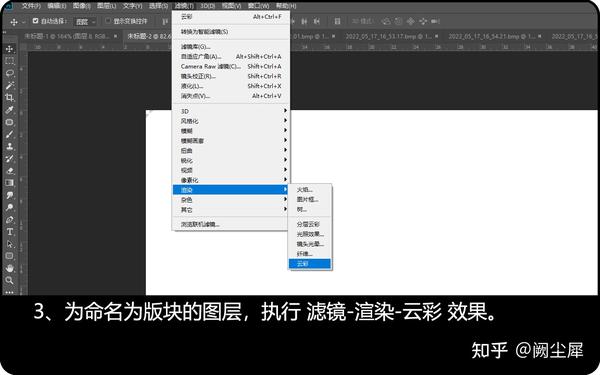The image size is (600, 375).
Task: Choose 云彩 in the 渲染 submenu
Action: tap(310, 264)
